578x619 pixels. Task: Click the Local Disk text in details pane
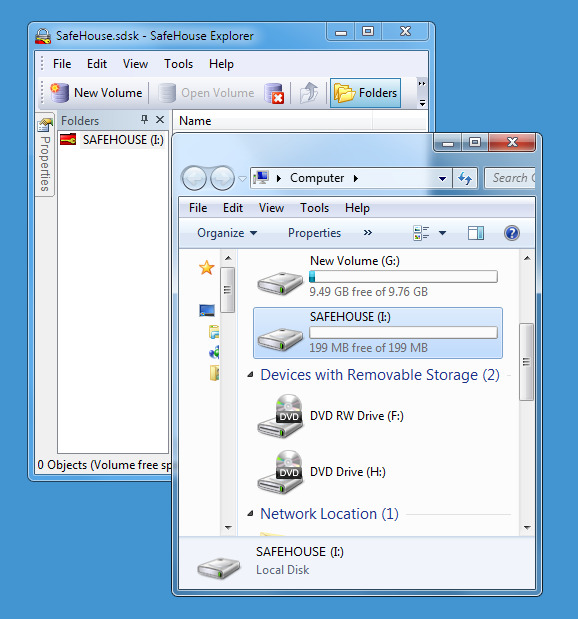coord(283,570)
